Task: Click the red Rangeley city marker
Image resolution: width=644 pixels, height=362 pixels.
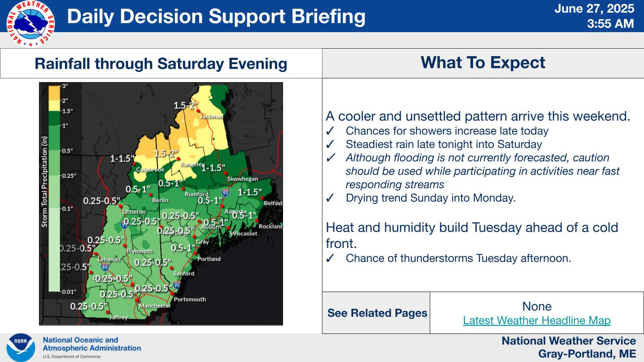Action: (x=178, y=158)
